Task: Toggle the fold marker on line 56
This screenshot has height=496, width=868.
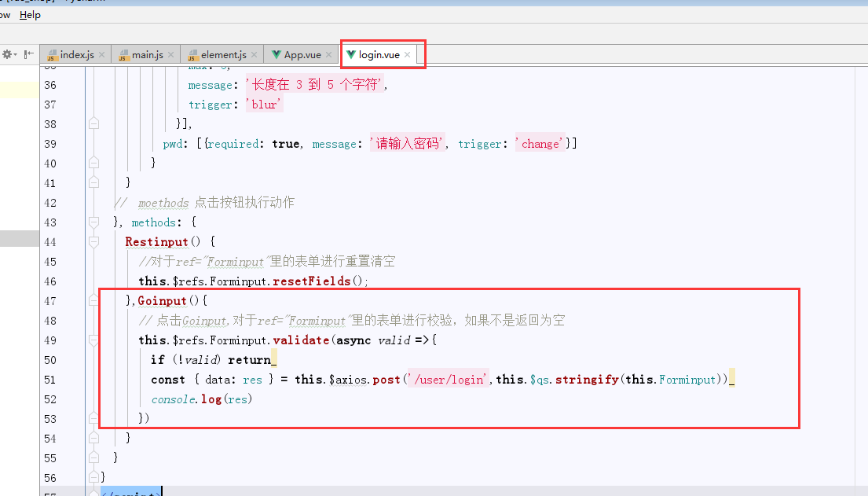Action: coord(93,477)
